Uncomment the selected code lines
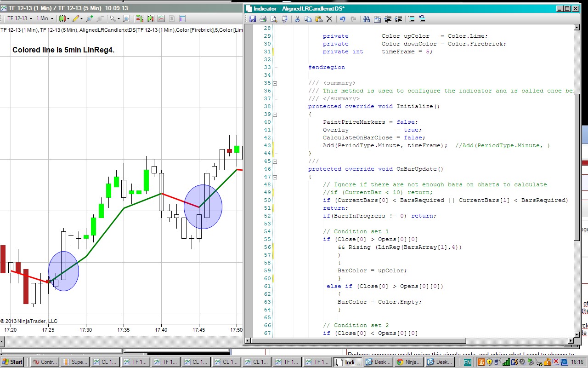This screenshot has width=588, height=368. 422,19
